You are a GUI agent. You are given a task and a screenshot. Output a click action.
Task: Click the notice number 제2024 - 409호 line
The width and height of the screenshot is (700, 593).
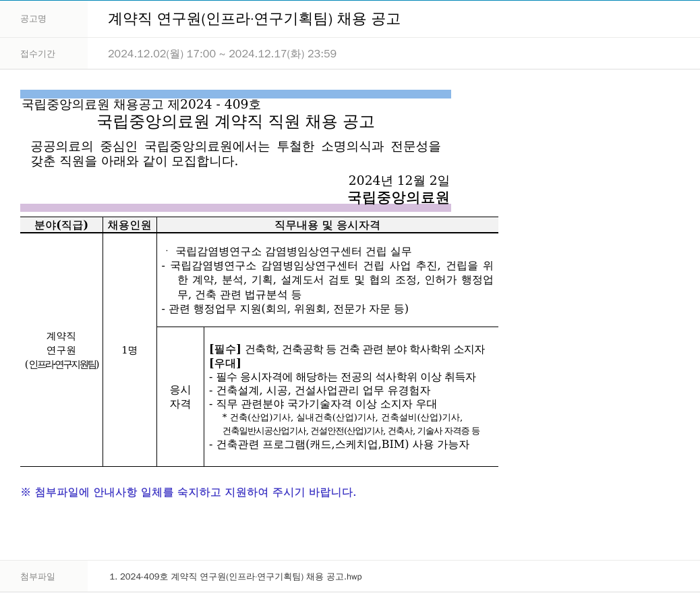(141, 104)
